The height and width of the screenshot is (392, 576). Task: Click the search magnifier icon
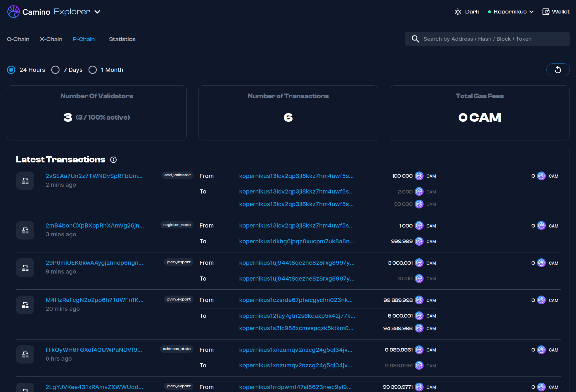415,39
